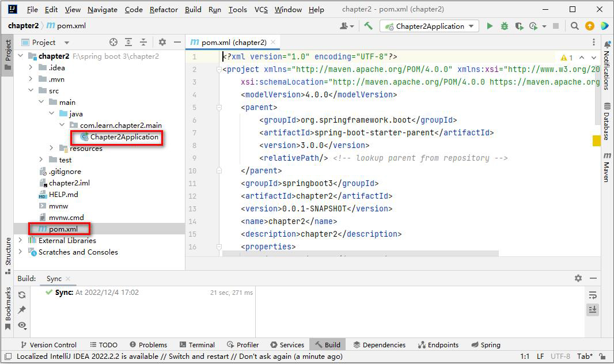Toggle the eye view filter in Build panel
Image resolution: width=614 pixels, height=364 pixels.
(22, 325)
